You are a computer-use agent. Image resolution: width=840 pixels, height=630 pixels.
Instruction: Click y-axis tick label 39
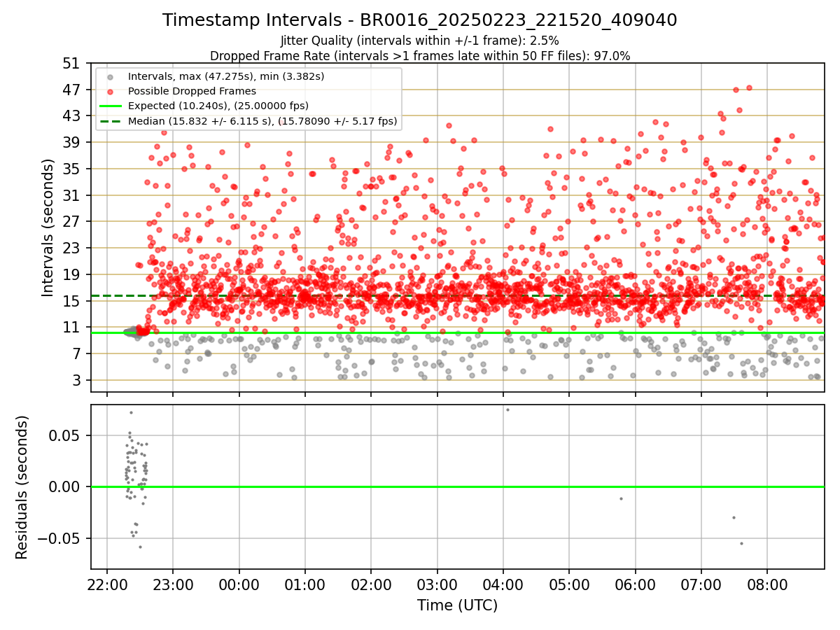pos(71,142)
